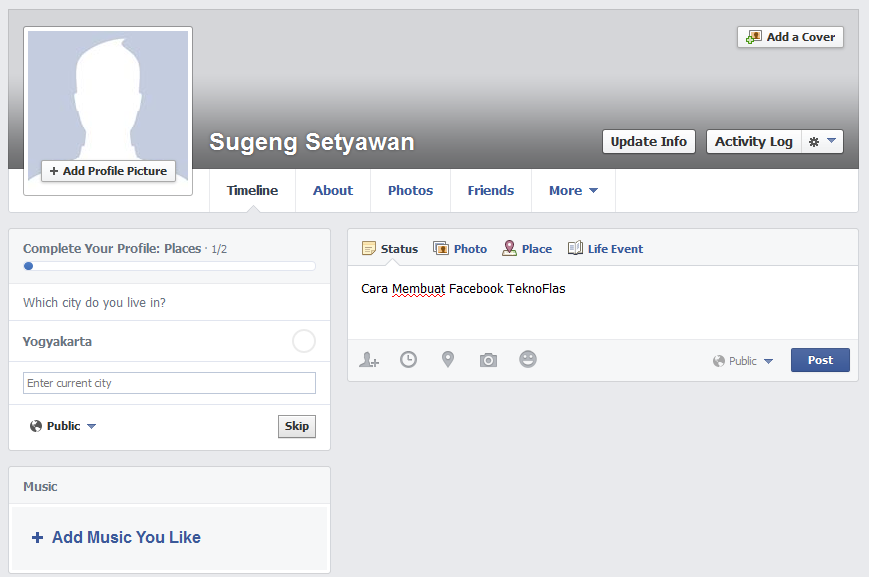Click the Enter current city field
Image resolution: width=869 pixels, height=577 pixels.
[170, 383]
